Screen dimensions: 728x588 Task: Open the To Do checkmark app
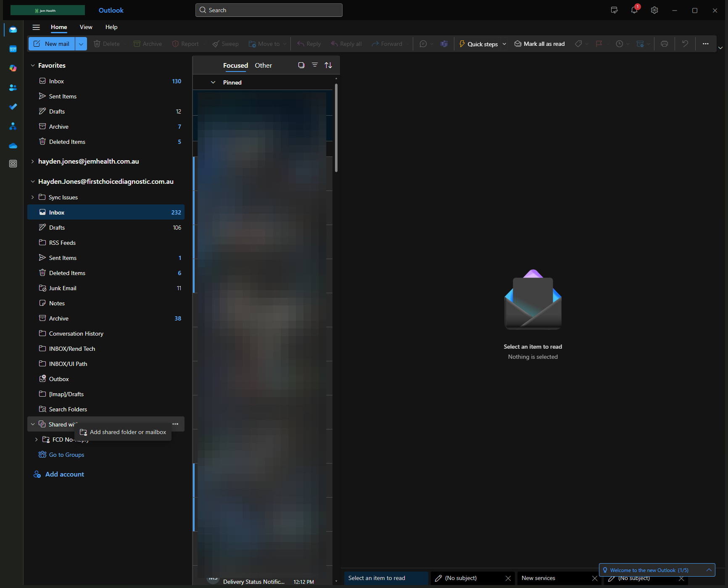[x=13, y=107]
